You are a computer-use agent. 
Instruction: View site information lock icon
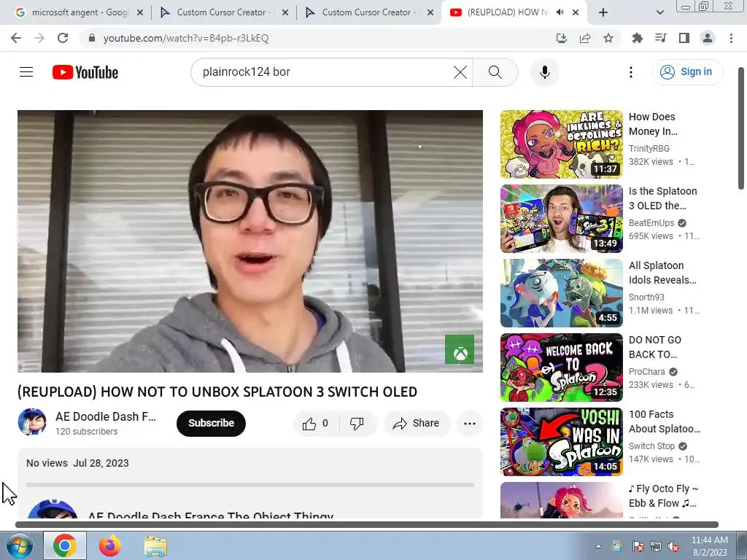pos(92,38)
